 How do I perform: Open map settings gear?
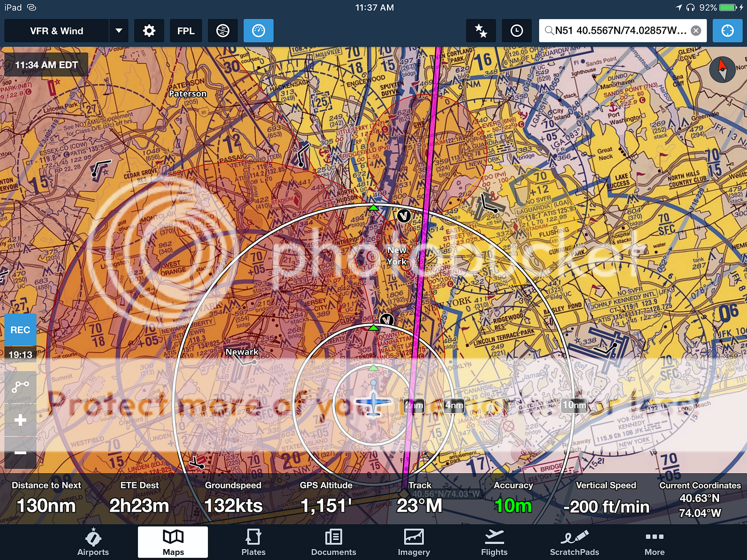(x=149, y=31)
